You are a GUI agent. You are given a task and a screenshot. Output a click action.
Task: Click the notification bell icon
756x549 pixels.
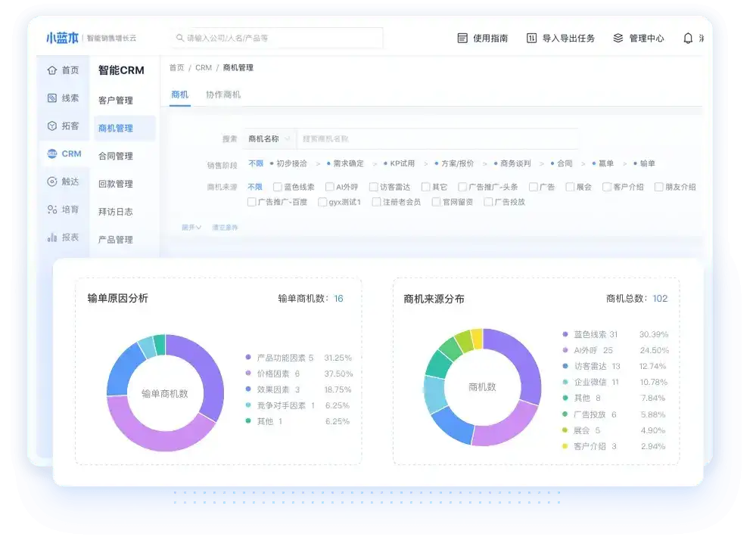pos(688,38)
